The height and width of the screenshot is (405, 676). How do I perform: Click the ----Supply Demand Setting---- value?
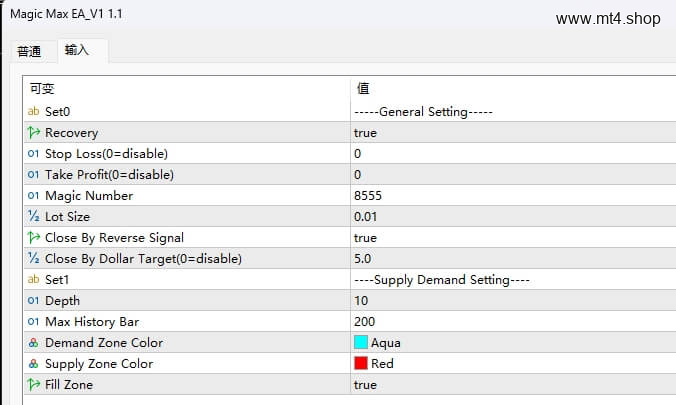(x=442, y=279)
